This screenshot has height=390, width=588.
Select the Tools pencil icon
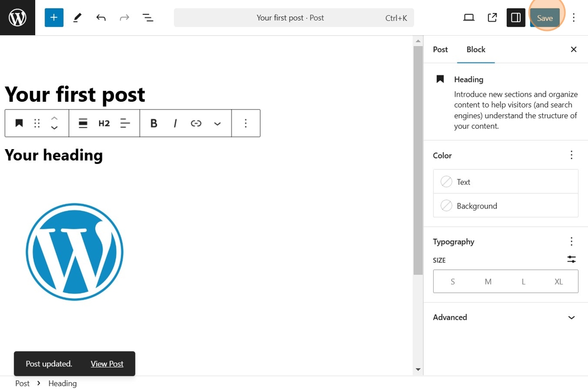(77, 18)
